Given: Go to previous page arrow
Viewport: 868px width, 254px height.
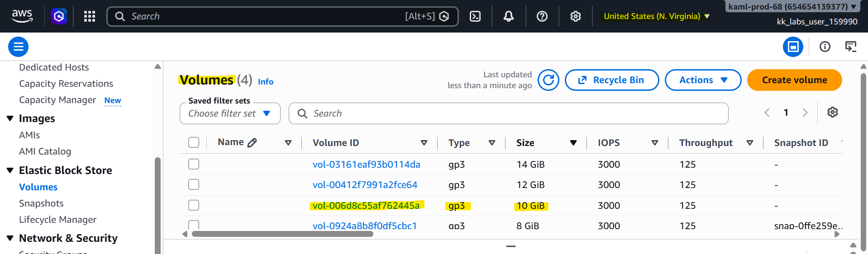Looking at the screenshot, I should (767, 113).
